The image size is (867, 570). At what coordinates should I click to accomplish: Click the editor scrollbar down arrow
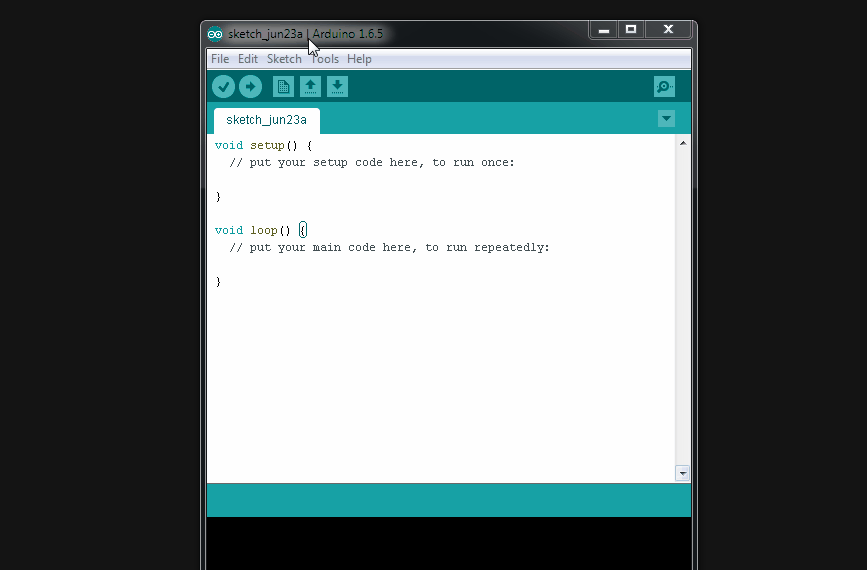(x=683, y=473)
